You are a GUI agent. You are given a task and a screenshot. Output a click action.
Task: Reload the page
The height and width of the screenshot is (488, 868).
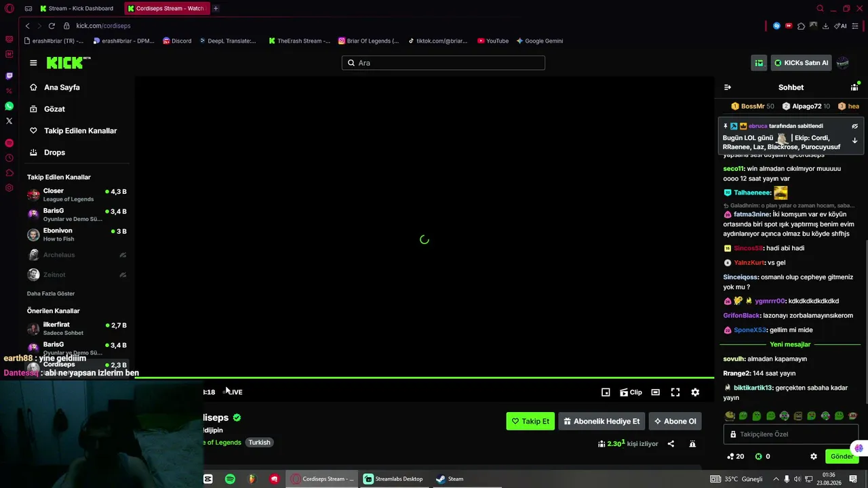pos(52,26)
